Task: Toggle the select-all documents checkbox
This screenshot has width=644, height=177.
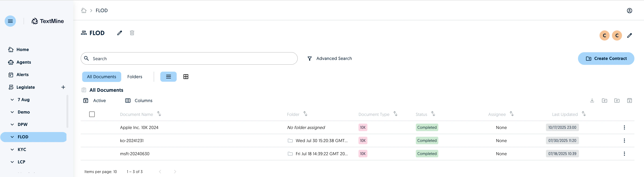Action: [x=92, y=114]
